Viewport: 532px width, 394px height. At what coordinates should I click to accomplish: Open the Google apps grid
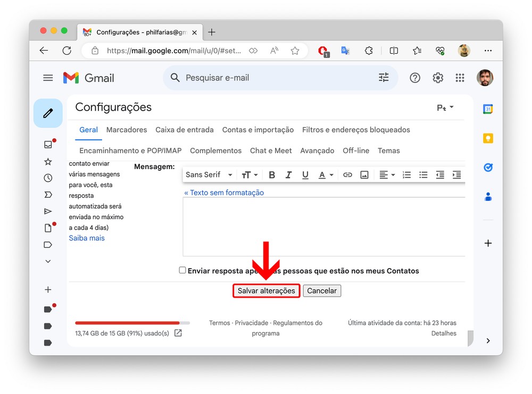pos(460,78)
